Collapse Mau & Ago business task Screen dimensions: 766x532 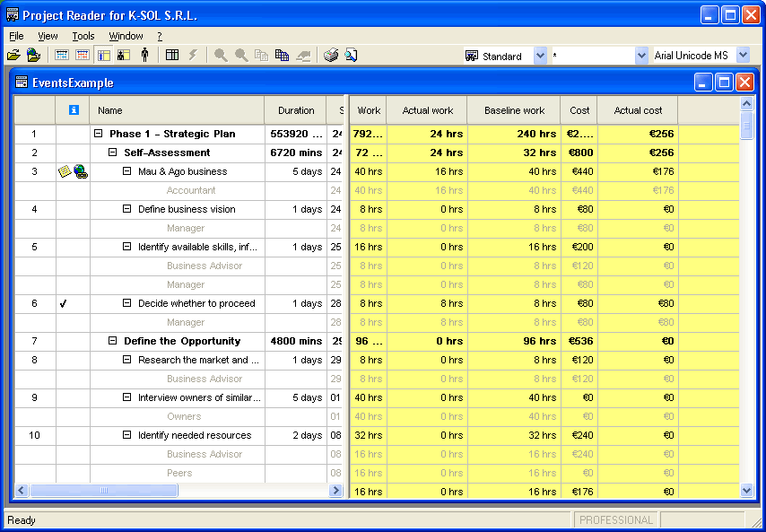pos(127,171)
